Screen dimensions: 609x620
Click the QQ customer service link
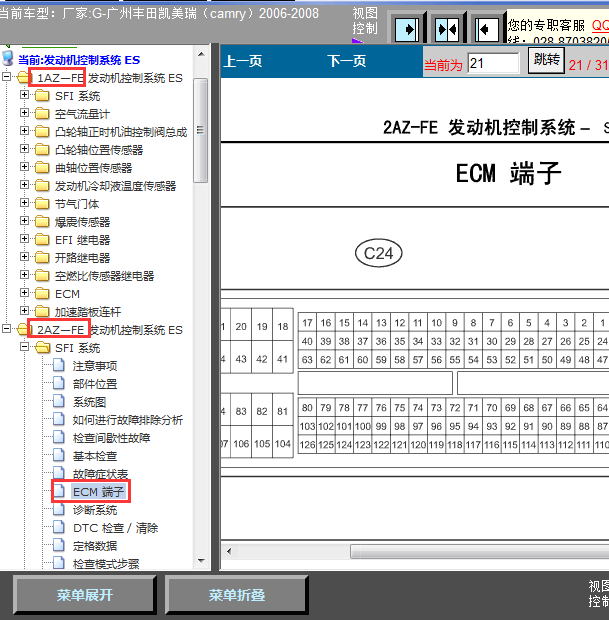click(x=600, y=26)
